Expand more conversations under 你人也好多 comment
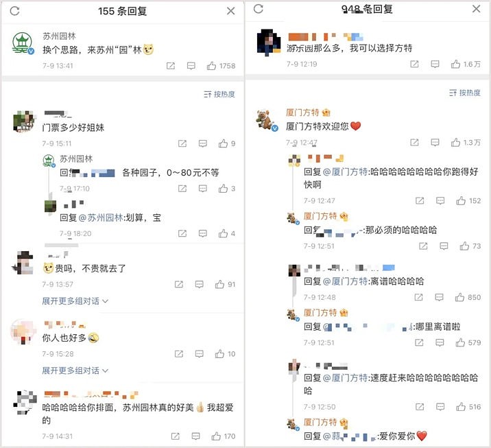491x448 pixels. [x=75, y=370]
